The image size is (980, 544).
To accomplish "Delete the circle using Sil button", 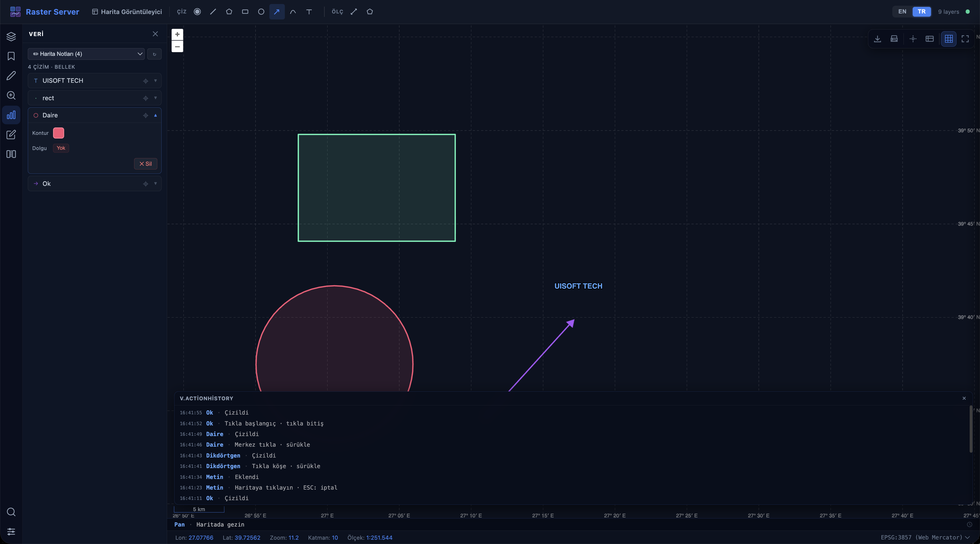I will tap(145, 164).
